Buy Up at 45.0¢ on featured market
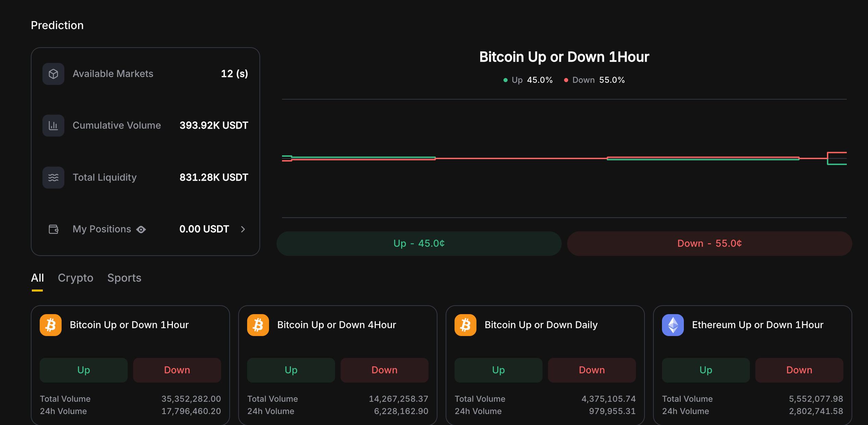 click(419, 243)
